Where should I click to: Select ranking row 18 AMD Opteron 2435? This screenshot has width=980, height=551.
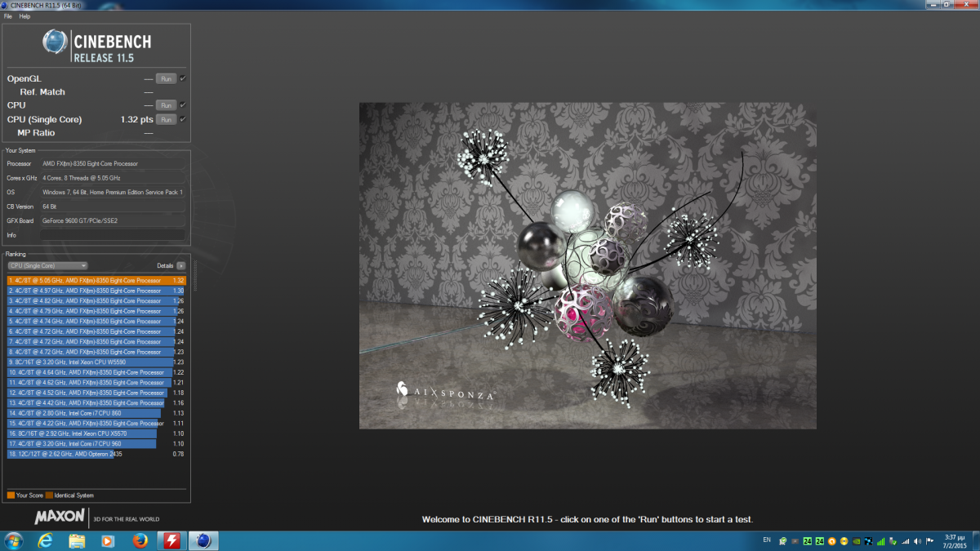coord(96,453)
